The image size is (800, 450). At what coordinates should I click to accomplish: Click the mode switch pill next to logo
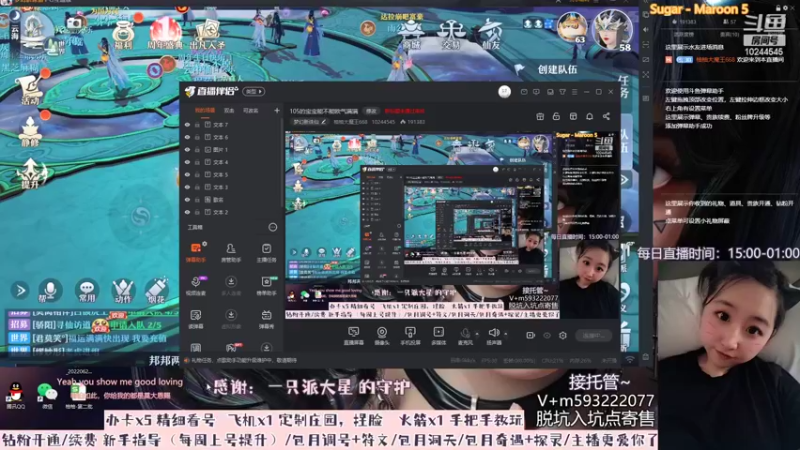pos(254,92)
